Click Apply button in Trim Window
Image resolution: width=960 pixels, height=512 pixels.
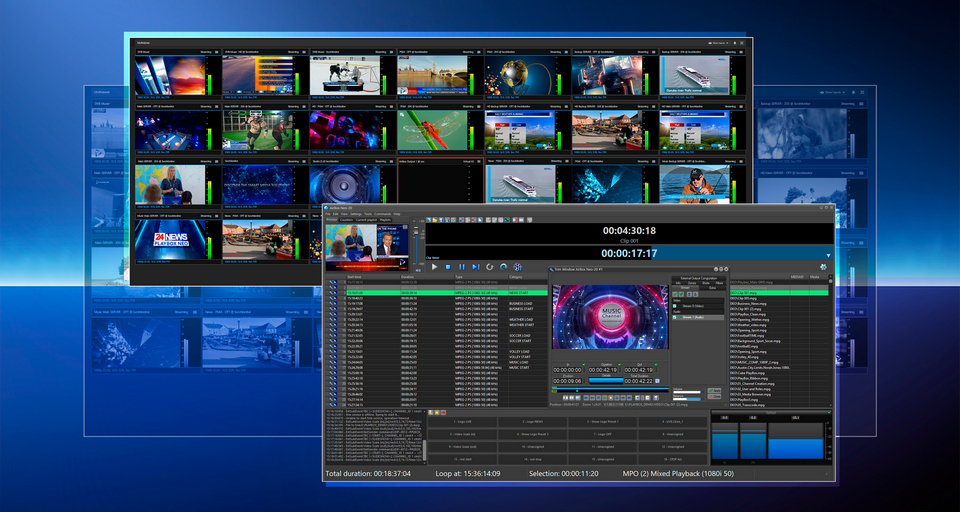point(714,391)
